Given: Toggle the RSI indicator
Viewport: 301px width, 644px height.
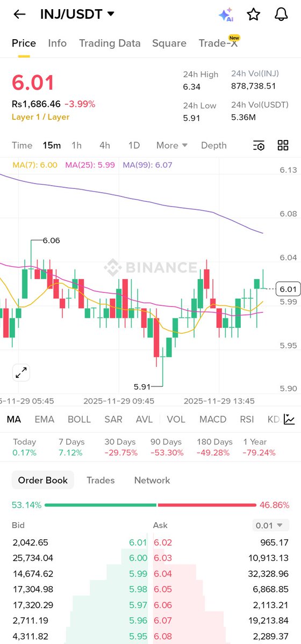Looking at the screenshot, I should pos(247,419).
